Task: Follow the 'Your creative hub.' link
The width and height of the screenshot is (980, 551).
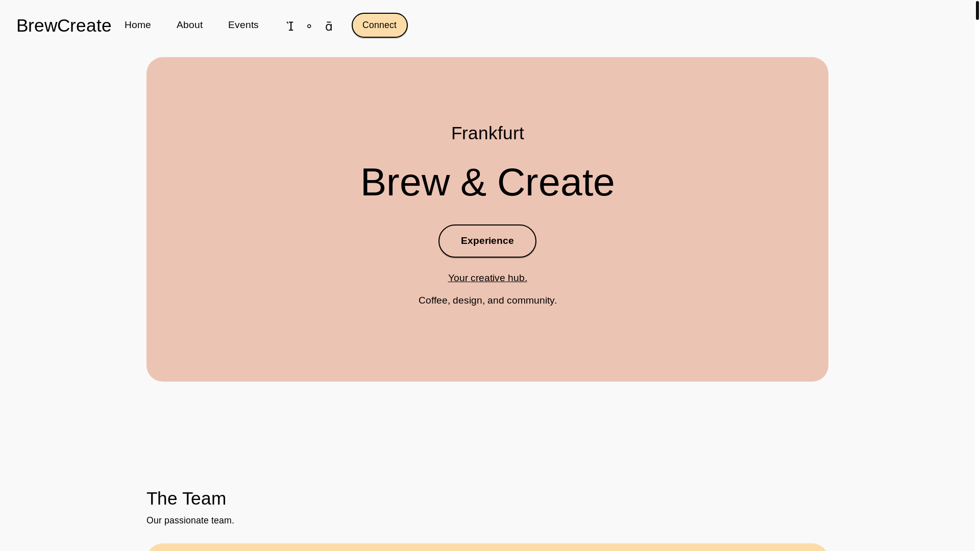Action: point(487,278)
